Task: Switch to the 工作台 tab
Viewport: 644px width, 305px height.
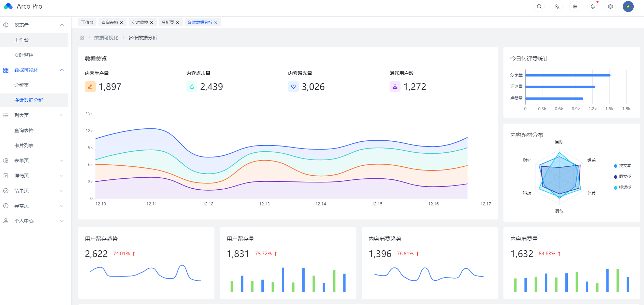Action: click(87, 22)
